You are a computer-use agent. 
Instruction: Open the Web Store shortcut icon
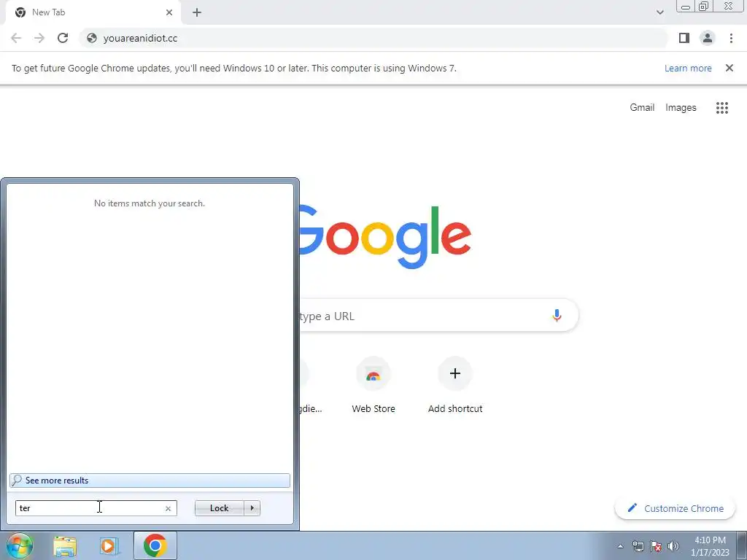pos(373,374)
